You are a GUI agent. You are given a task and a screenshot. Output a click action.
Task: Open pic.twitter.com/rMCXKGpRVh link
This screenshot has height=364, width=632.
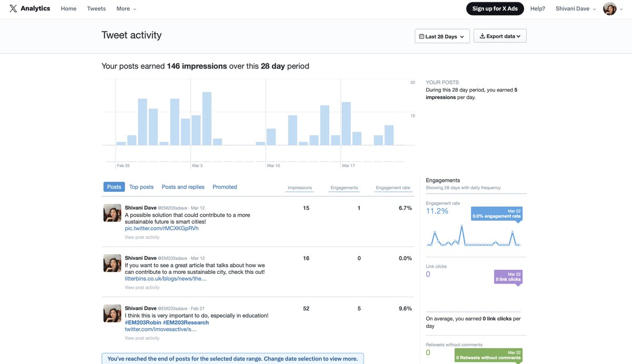pos(162,229)
